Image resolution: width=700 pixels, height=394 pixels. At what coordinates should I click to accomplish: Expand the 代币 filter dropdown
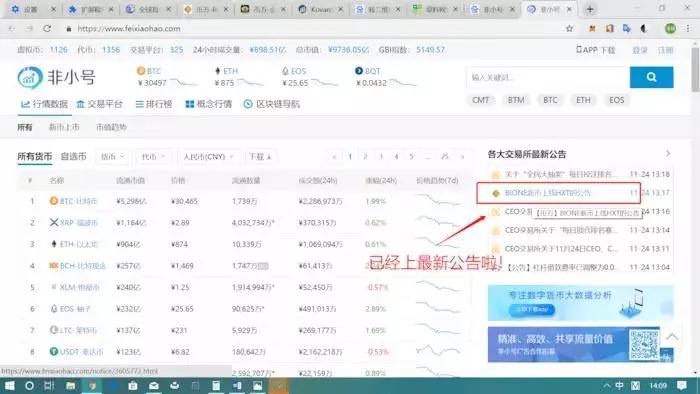click(x=153, y=157)
